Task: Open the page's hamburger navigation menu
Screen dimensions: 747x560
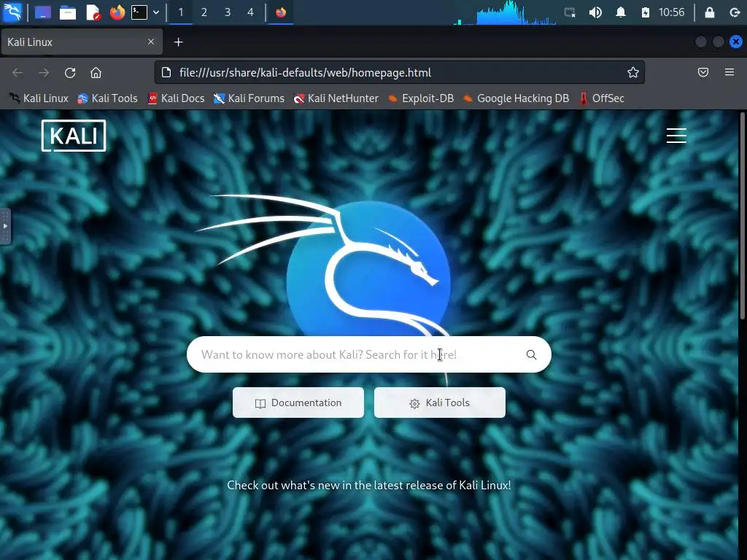Action: tap(676, 136)
